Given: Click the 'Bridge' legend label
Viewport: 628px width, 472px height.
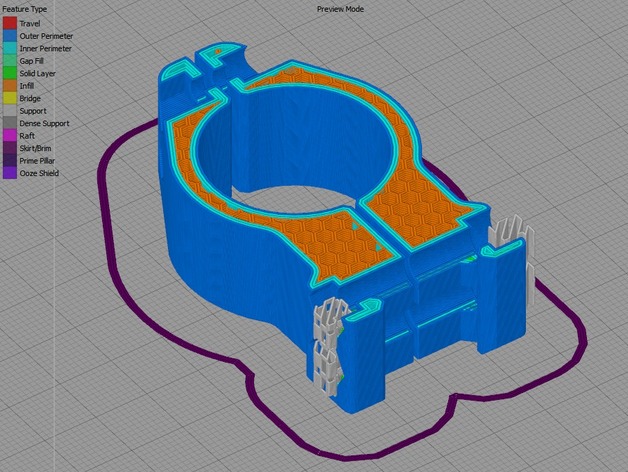Looking at the screenshot, I should click(30, 98).
